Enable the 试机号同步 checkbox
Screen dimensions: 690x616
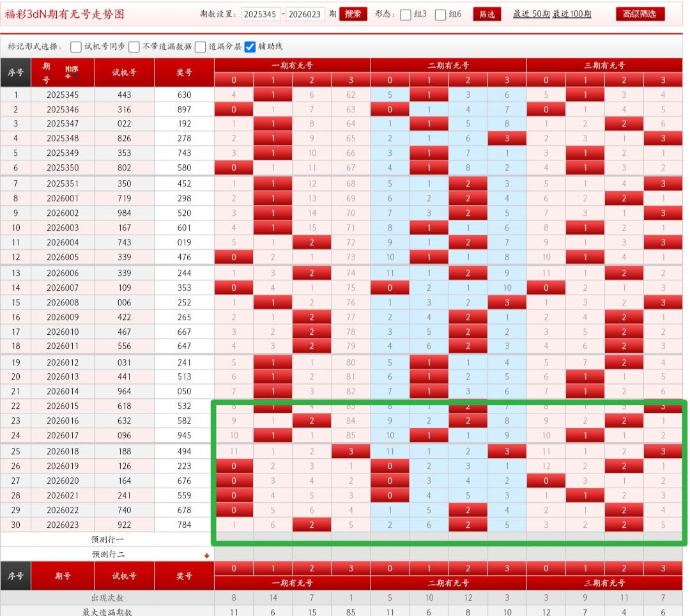(75, 47)
